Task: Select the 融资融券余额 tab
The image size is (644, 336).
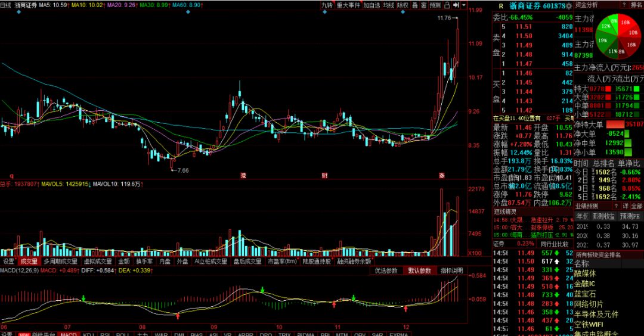Action: click(354, 262)
